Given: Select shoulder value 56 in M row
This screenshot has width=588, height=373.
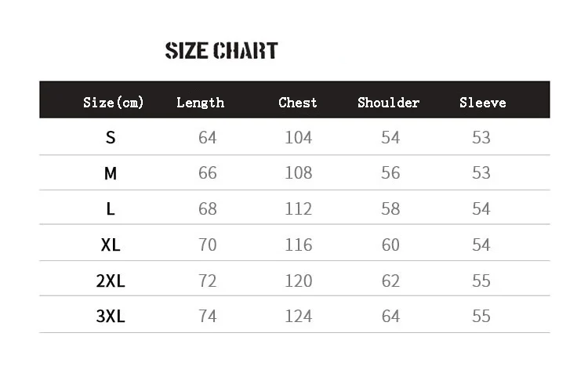Looking at the screenshot, I should coord(390,173).
